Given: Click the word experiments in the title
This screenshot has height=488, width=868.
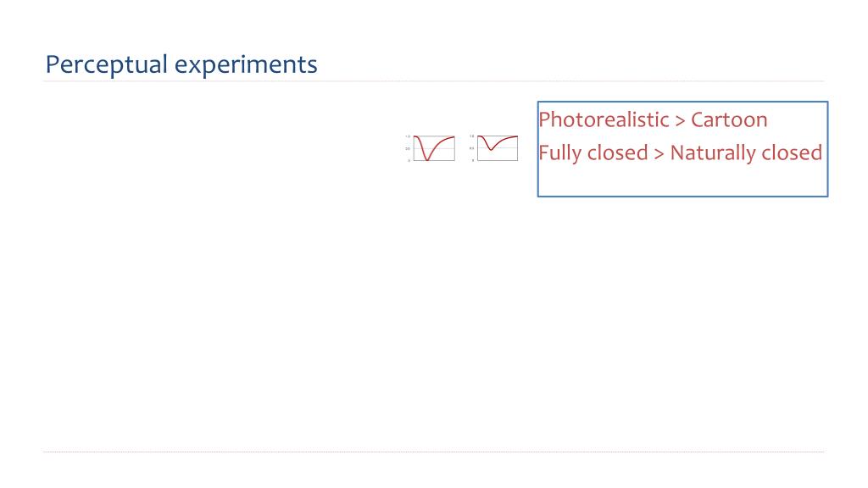Looking at the screenshot, I should click(x=247, y=66).
